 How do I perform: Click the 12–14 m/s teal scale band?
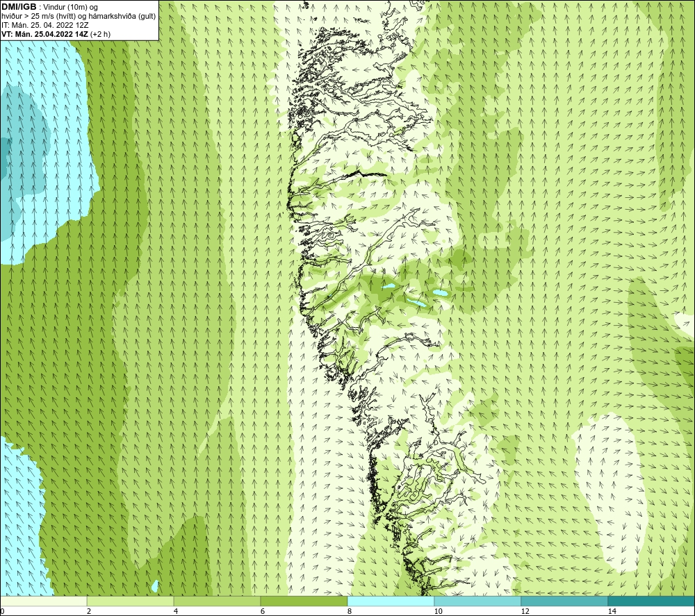(564, 601)
